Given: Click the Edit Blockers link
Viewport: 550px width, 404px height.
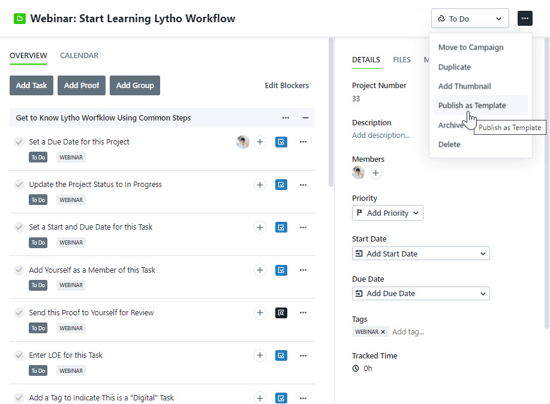Looking at the screenshot, I should pos(287,86).
